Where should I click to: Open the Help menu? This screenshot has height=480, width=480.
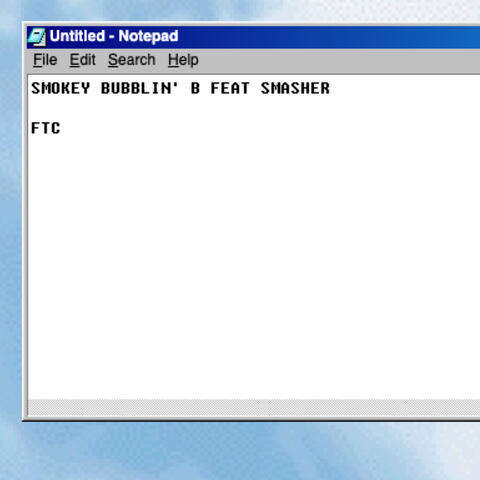(183, 60)
